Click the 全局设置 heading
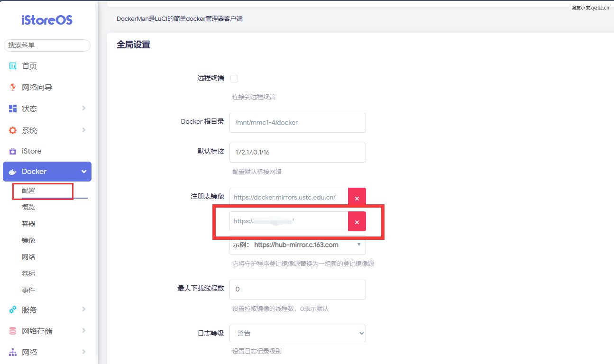The image size is (614, 364). point(133,45)
